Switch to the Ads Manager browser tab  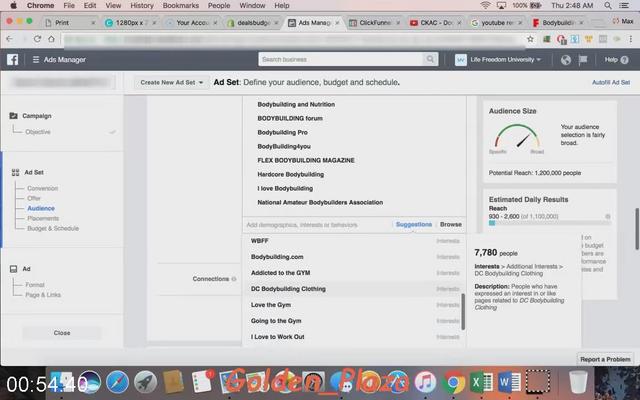(313, 23)
